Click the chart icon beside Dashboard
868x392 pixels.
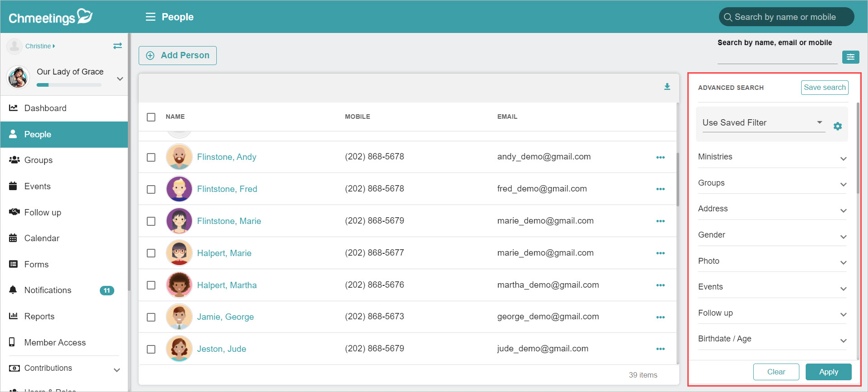tap(13, 108)
